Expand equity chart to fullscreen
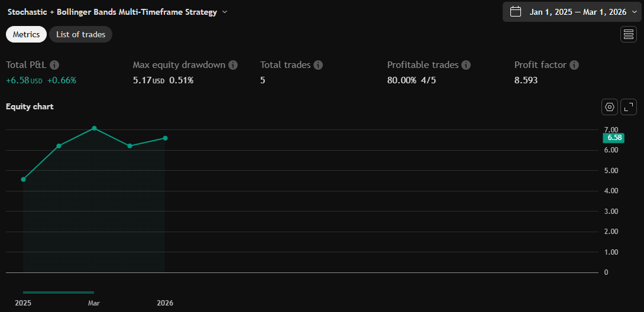This screenshot has height=312, width=644. coord(628,107)
